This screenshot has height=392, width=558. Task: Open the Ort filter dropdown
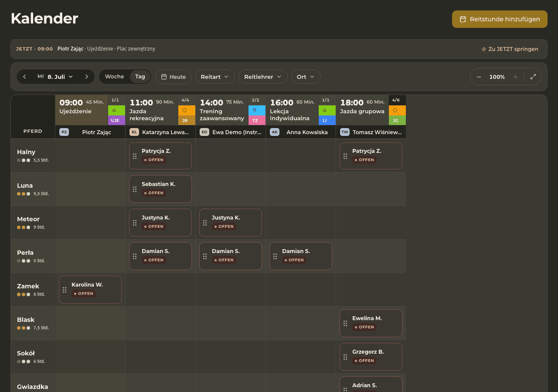306,77
